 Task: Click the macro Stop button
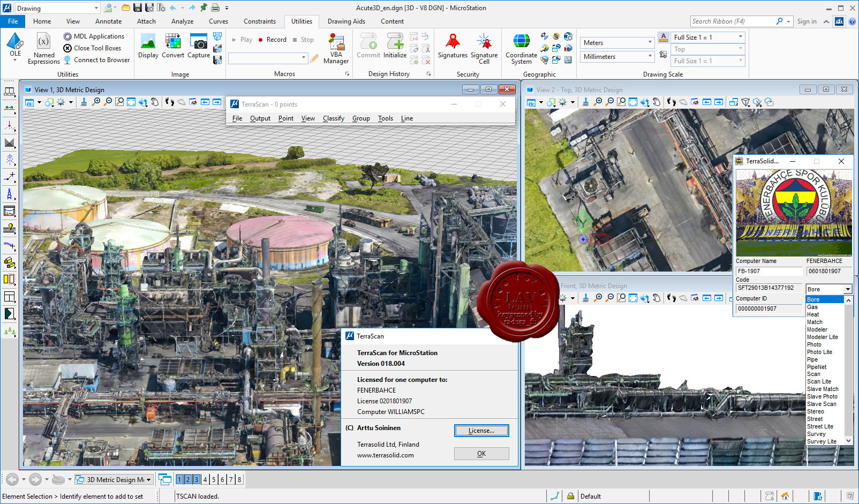pos(303,40)
